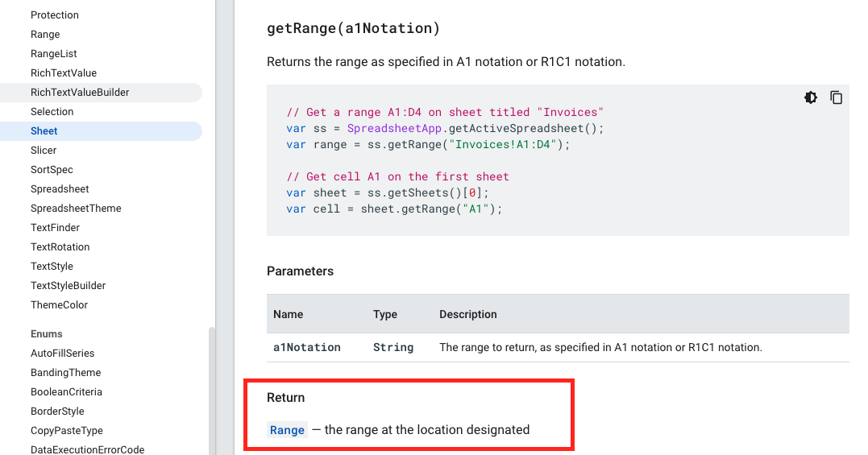Image resolution: width=868 pixels, height=455 pixels.
Task: Open Protection in the sidebar
Action: click(x=54, y=15)
